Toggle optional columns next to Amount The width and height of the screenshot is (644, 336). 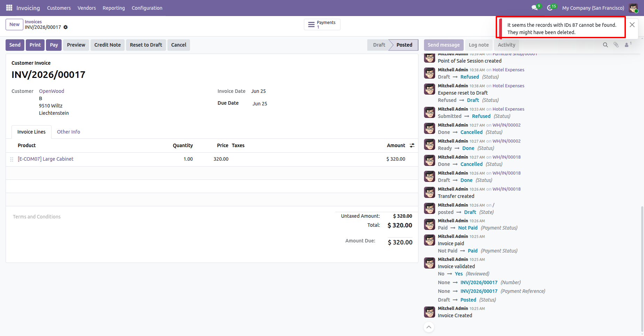(412, 145)
